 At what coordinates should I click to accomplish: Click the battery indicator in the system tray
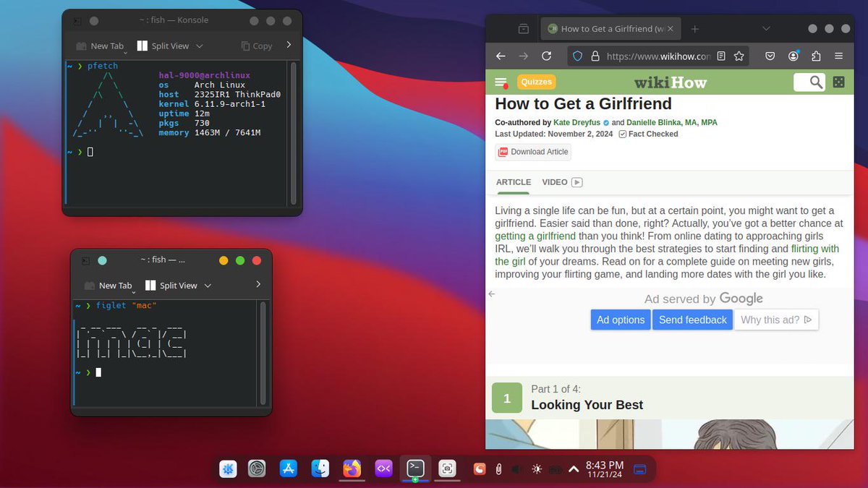click(555, 469)
